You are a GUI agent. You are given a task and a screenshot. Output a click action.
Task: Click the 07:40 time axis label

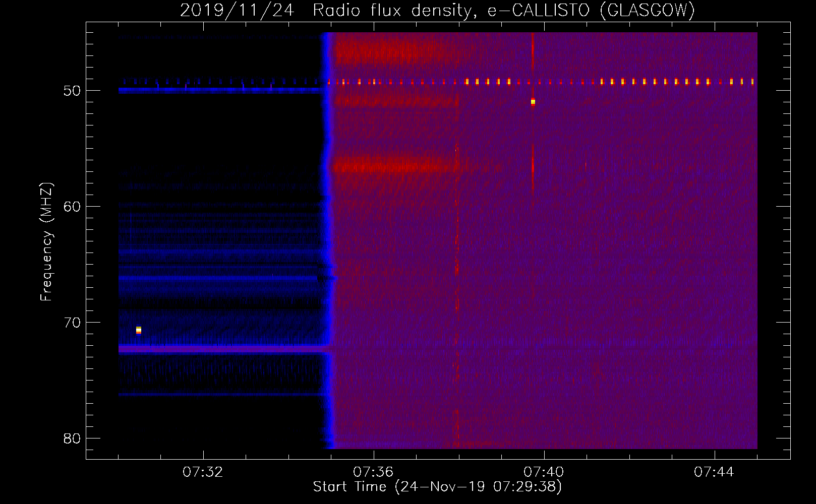point(544,472)
